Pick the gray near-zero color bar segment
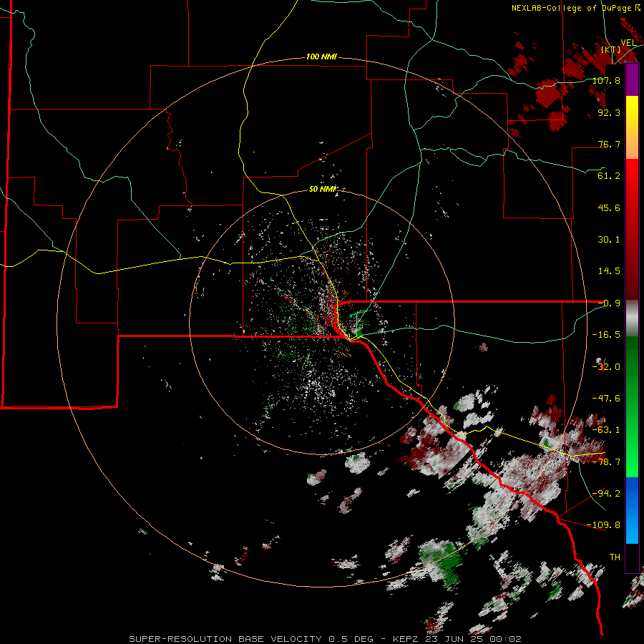Image resolution: width=644 pixels, height=644 pixels. point(632,318)
